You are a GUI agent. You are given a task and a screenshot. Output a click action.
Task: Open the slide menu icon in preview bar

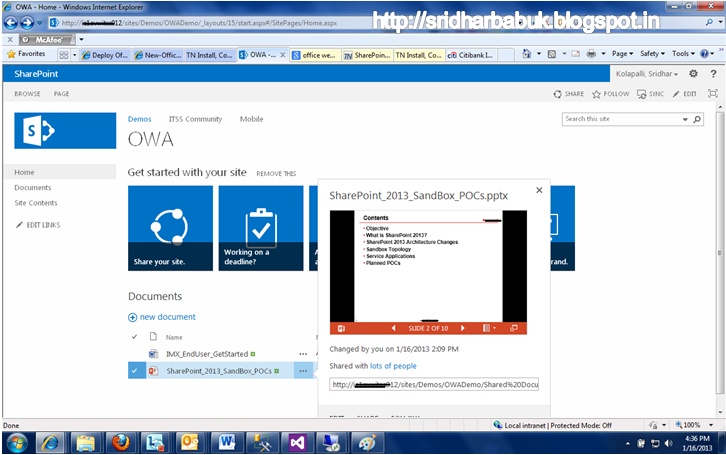tap(489, 328)
